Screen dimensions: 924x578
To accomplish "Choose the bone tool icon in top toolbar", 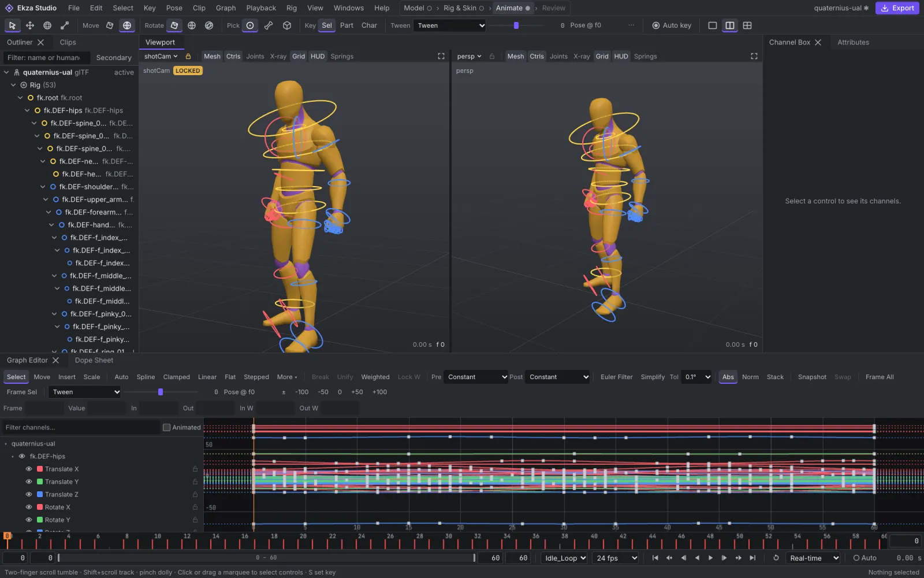I will coord(65,25).
